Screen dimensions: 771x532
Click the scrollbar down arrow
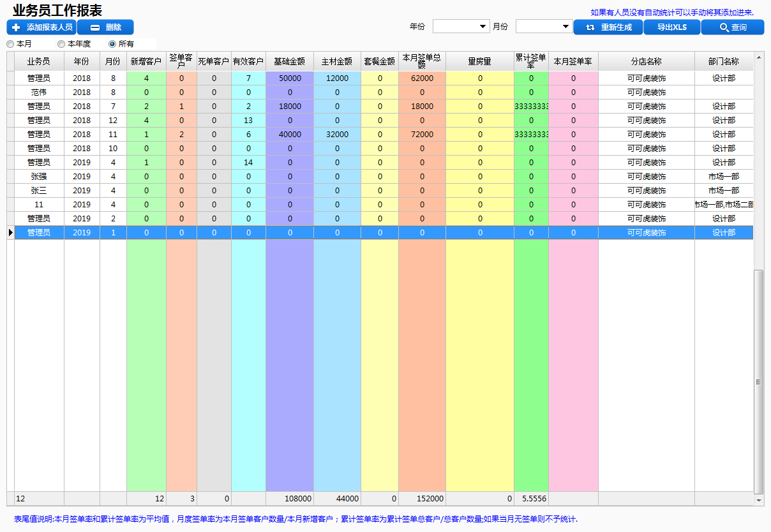[x=759, y=501]
